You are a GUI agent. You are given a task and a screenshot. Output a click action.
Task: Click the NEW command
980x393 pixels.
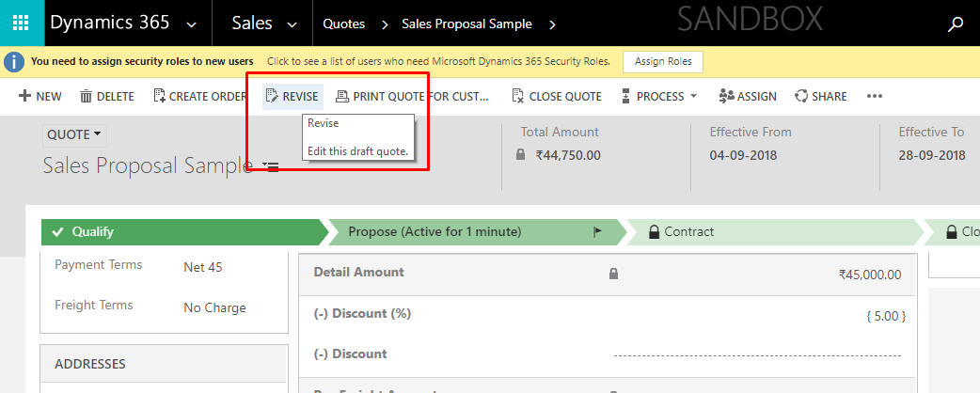tap(40, 96)
